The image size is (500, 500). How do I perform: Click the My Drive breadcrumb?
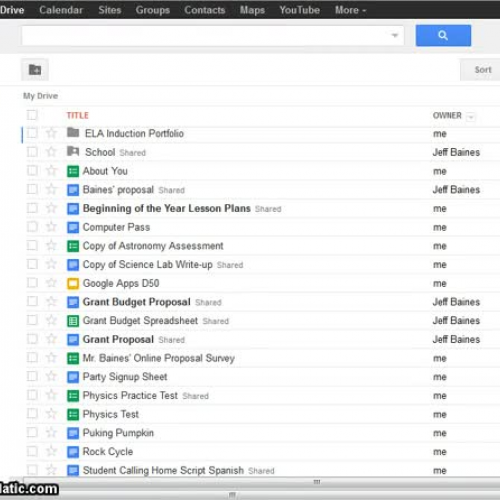(x=40, y=96)
